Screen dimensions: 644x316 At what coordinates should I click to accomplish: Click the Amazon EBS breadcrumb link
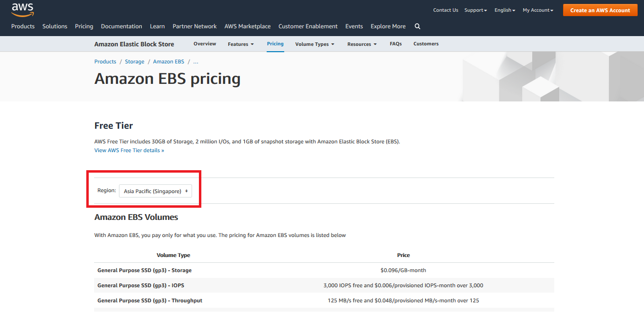click(x=169, y=61)
